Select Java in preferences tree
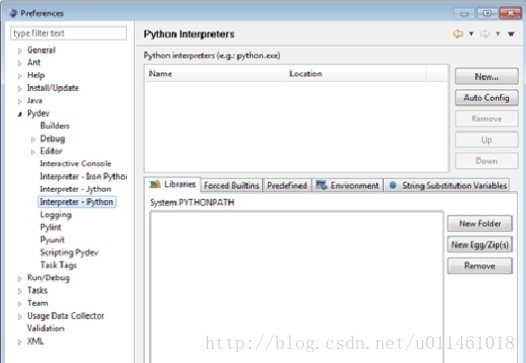 [35, 101]
